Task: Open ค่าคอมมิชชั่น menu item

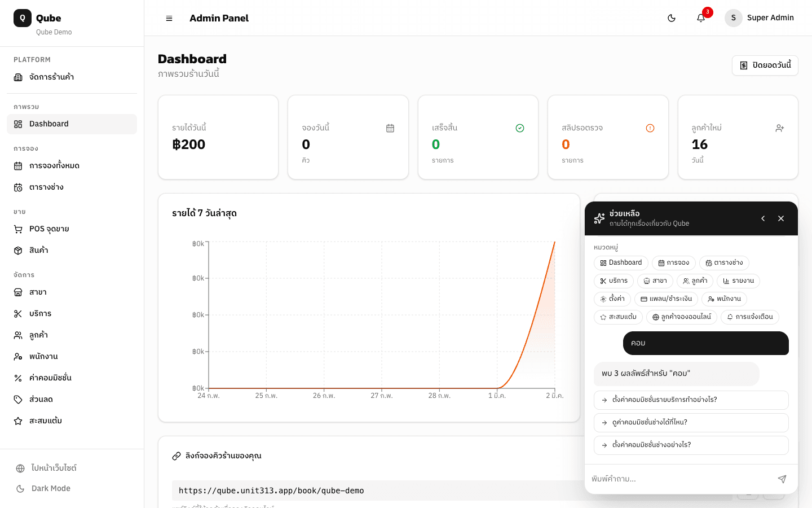Action: click(50, 378)
